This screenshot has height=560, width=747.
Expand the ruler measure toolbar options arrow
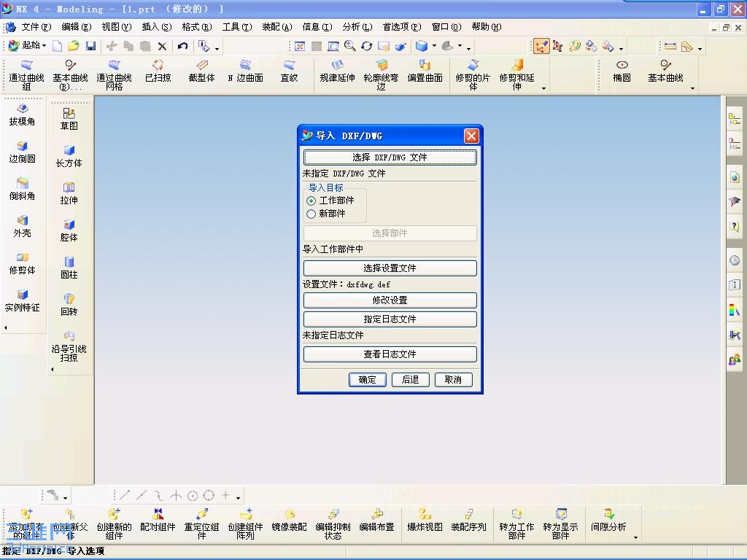point(700,49)
